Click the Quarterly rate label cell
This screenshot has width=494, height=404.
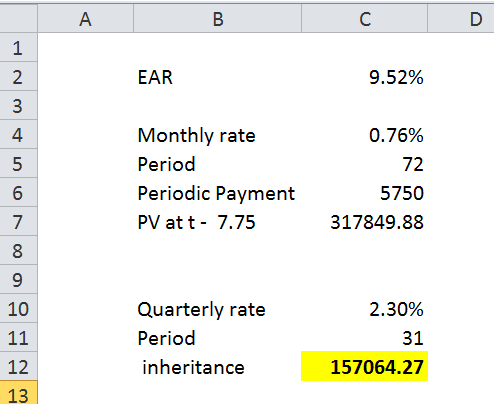pyautogui.click(x=217, y=309)
